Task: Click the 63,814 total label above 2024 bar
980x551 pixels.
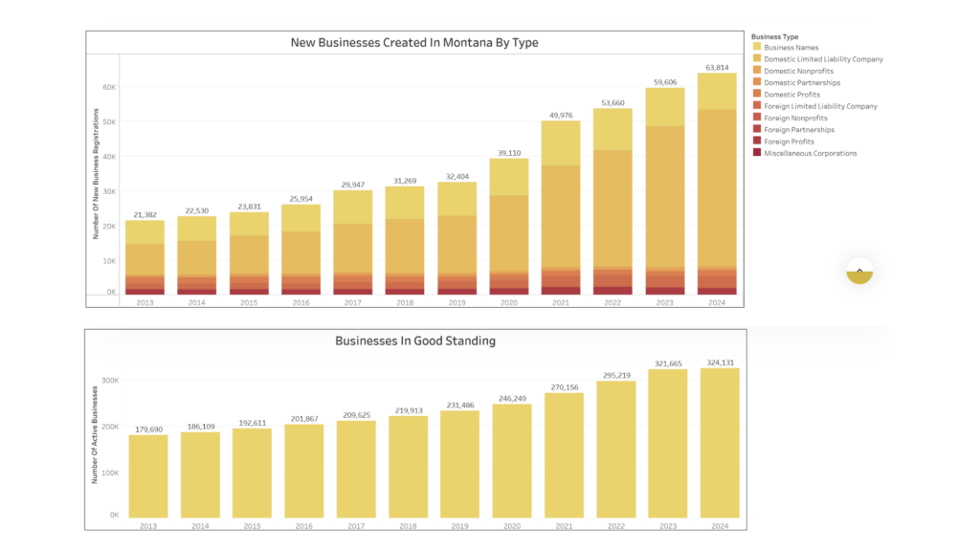Action: click(x=718, y=68)
